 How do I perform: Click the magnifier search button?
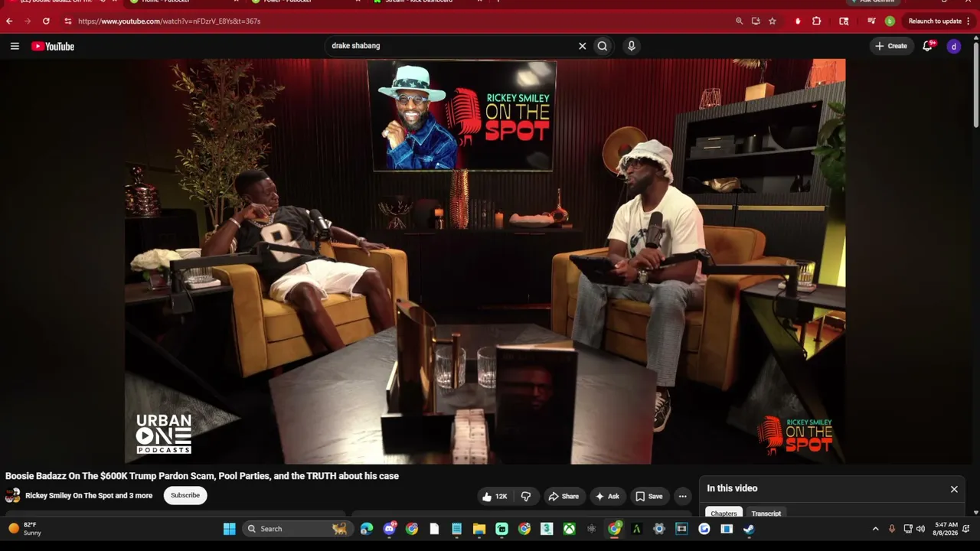603,46
